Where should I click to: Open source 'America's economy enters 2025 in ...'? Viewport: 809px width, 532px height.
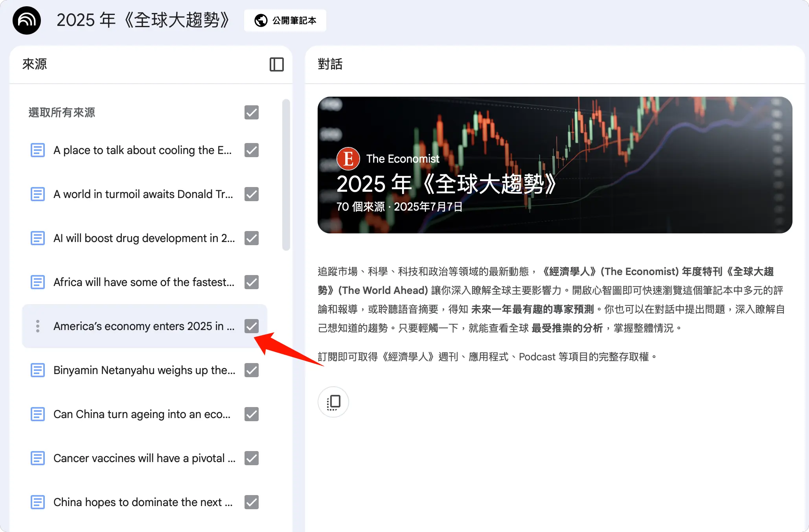pyautogui.click(x=144, y=326)
